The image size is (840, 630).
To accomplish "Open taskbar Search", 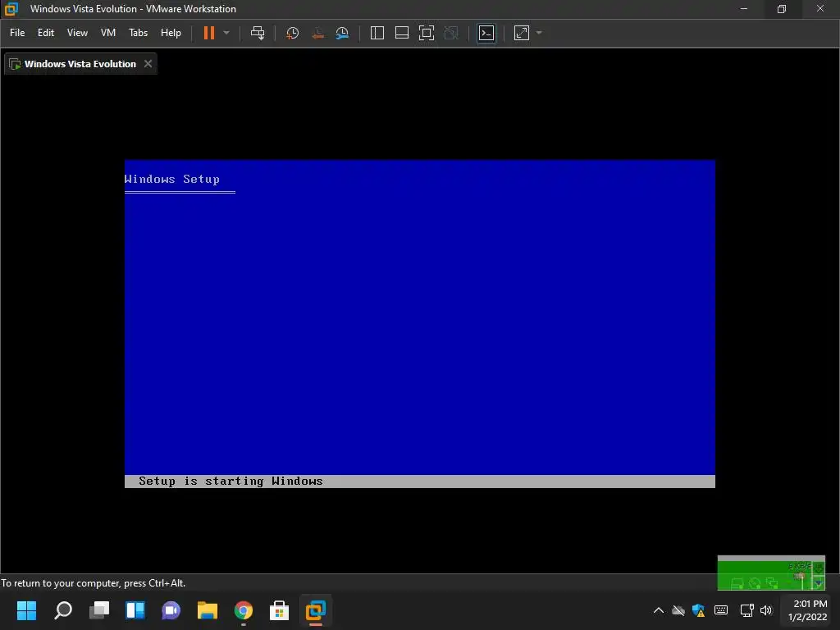I will 62,610.
